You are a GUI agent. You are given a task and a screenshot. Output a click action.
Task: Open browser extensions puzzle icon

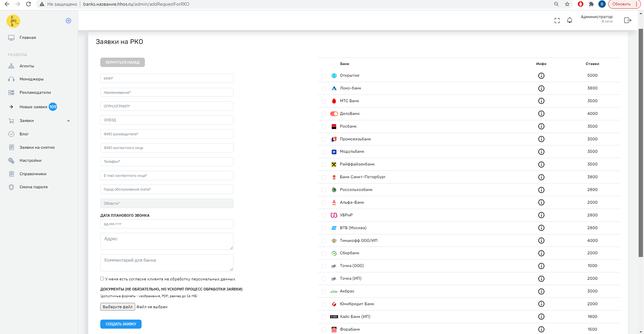[591, 4]
